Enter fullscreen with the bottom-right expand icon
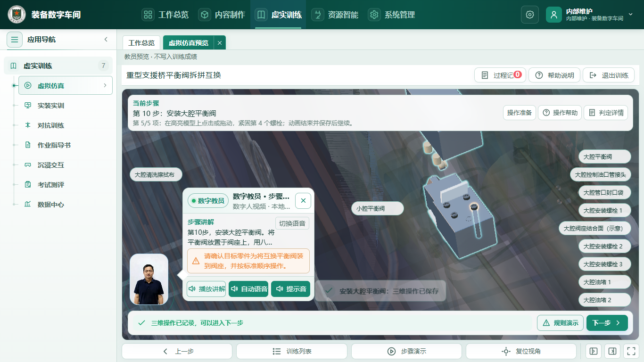The image size is (644, 362). (630, 351)
